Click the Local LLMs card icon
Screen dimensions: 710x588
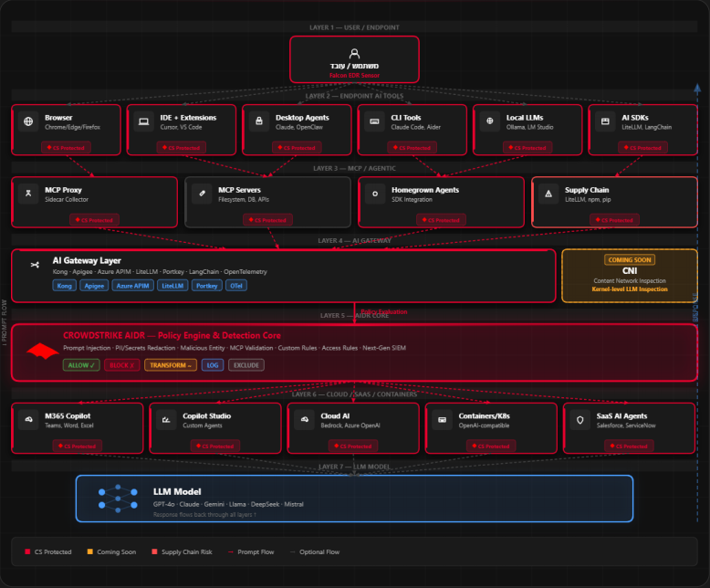(x=490, y=121)
